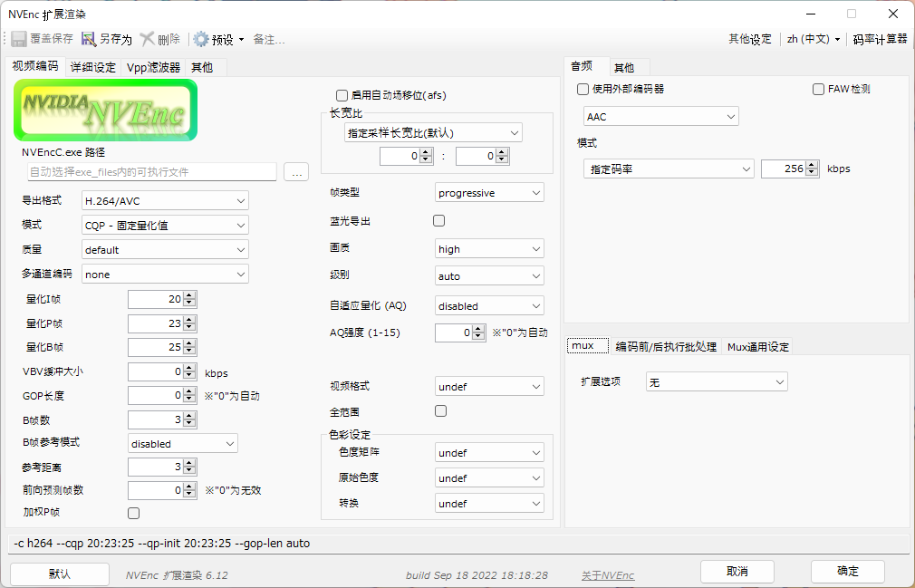Viewport: 915px width, 588px height.
Task: Enable 启用自动场移位(afs) checkbox
Action: (x=342, y=95)
